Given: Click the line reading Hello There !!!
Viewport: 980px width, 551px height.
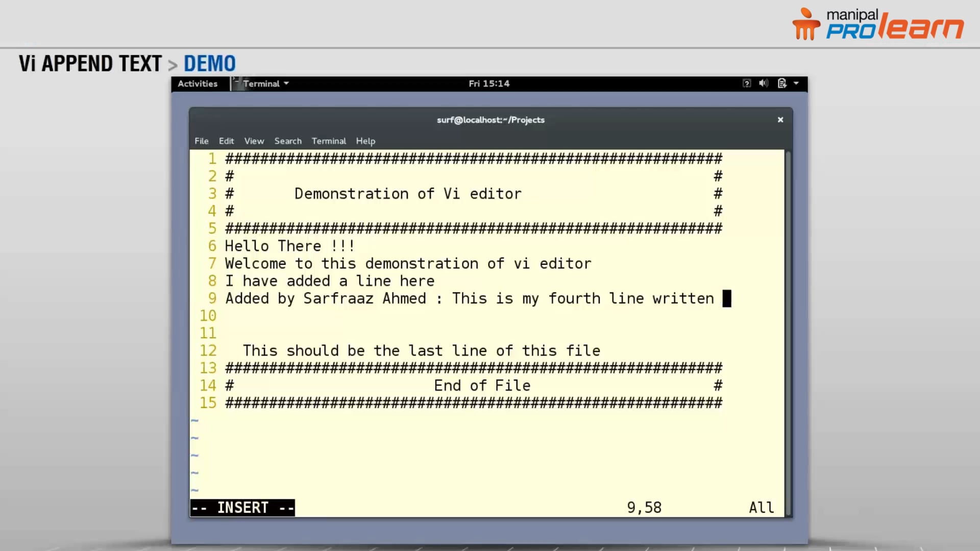Looking at the screenshot, I should pos(290,245).
